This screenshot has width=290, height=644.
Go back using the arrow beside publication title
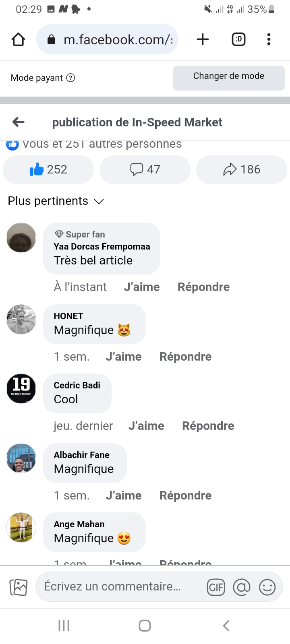(x=19, y=122)
